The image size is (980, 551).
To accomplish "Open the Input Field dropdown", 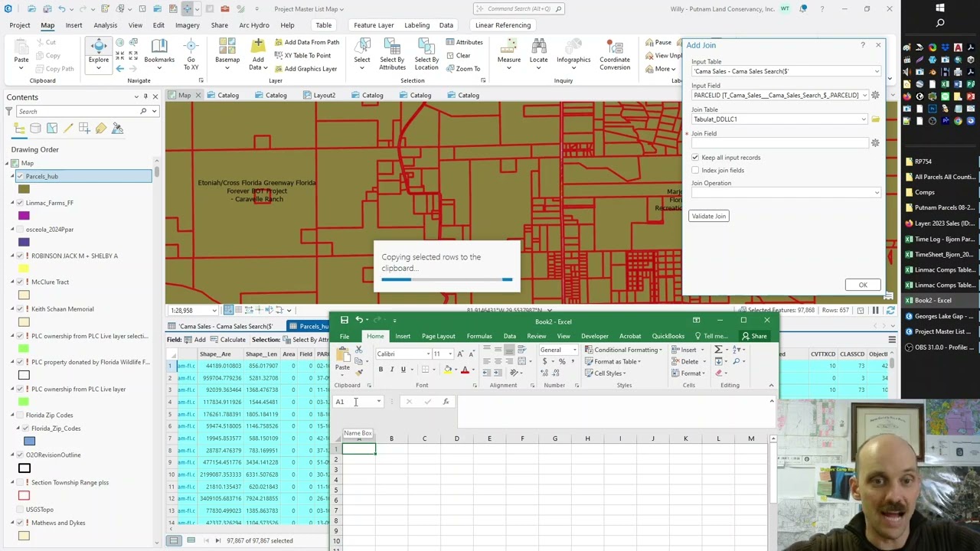I will 864,96.
